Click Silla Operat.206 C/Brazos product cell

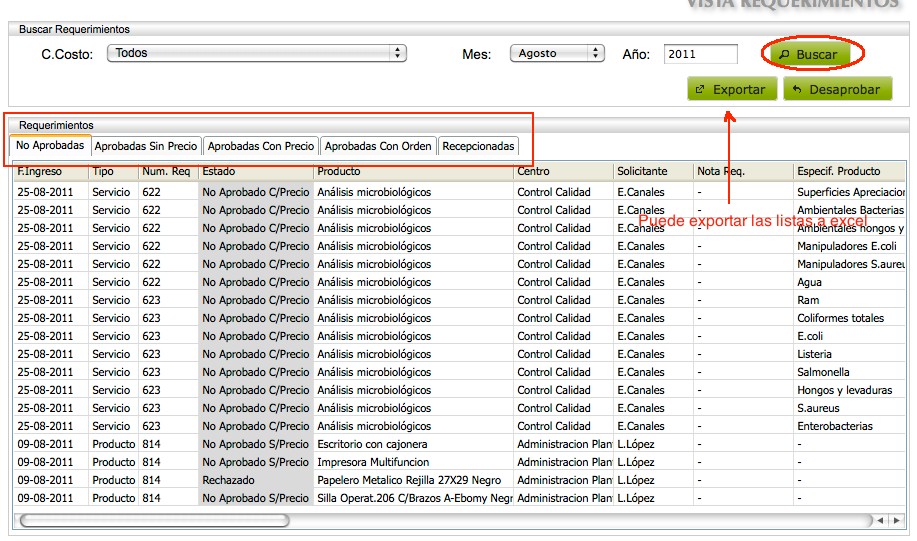pos(413,498)
